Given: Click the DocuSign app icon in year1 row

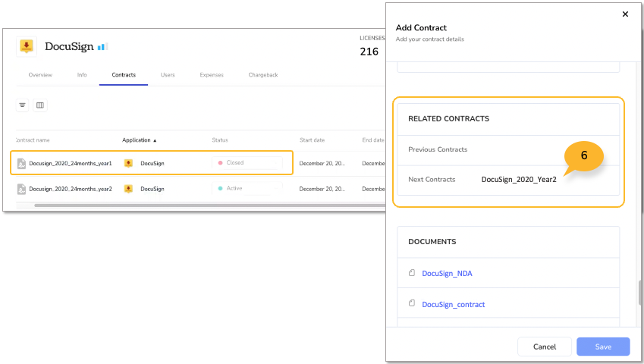Looking at the screenshot, I should click(x=128, y=163).
